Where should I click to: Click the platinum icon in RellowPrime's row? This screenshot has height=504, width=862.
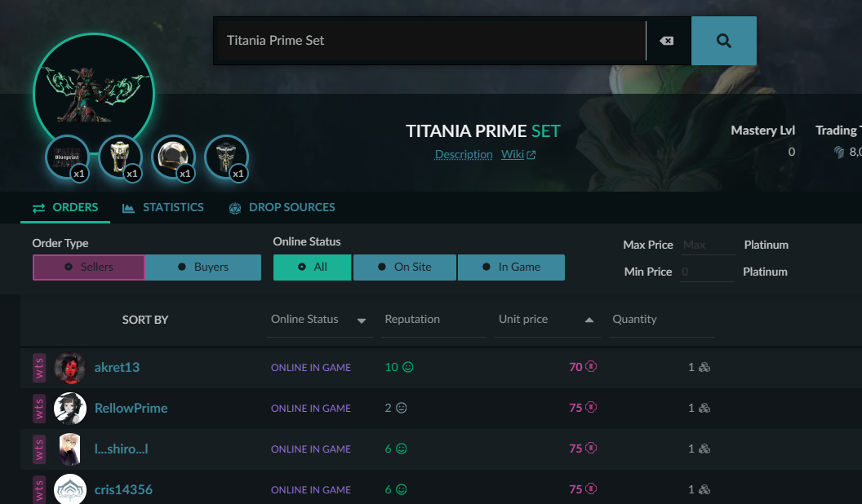click(591, 408)
